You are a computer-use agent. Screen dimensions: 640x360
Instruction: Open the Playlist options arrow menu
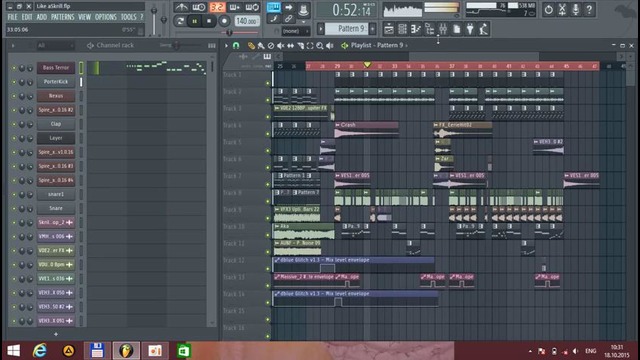227,46
